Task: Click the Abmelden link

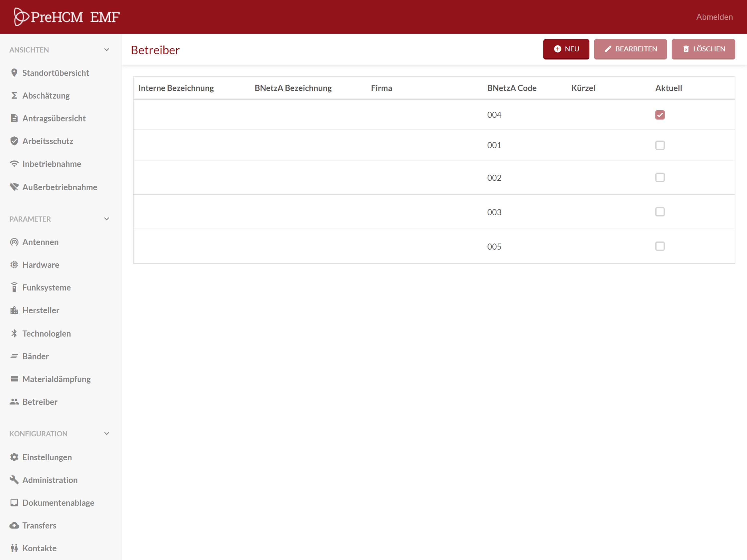Action: 714,17
